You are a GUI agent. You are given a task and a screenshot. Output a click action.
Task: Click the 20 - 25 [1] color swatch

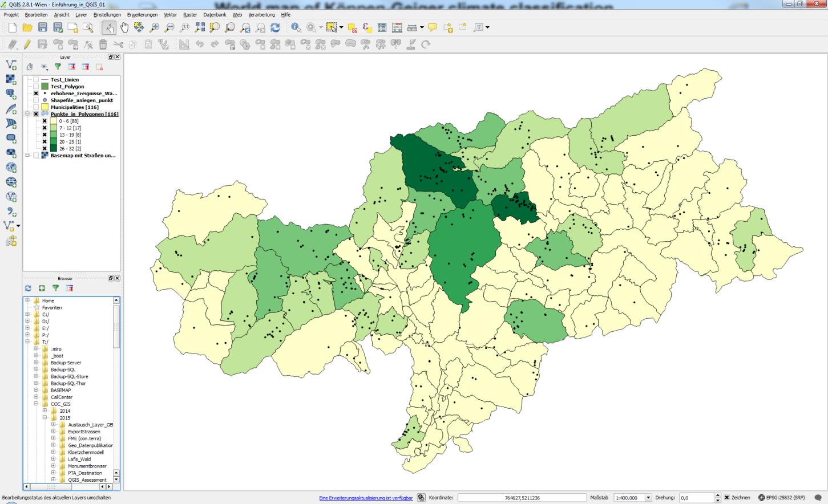click(53, 141)
